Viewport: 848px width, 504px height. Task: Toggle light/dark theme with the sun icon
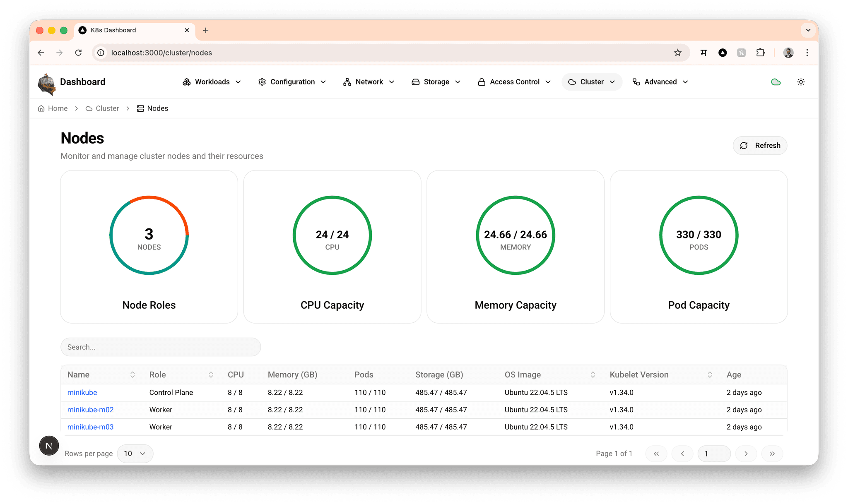coord(801,82)
